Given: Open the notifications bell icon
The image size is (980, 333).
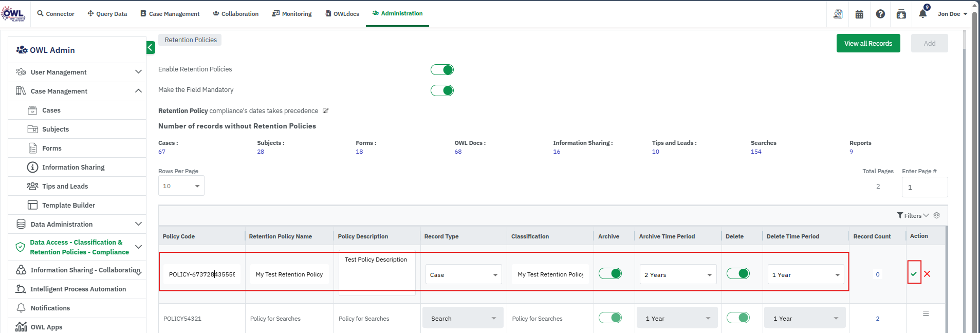Looking at the screenshot, I should [923, 14].
